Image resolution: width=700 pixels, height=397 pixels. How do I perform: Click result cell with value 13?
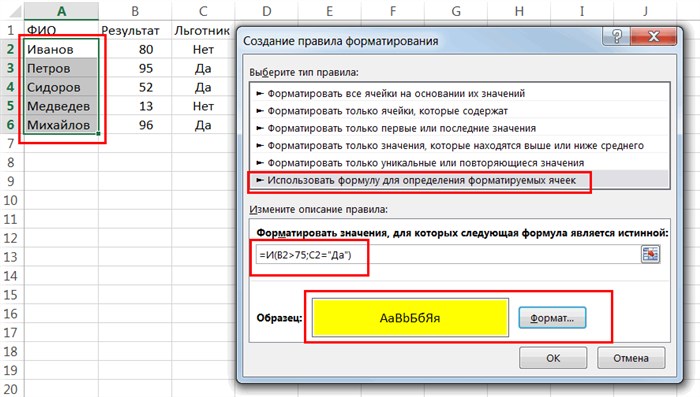[135, 106]
